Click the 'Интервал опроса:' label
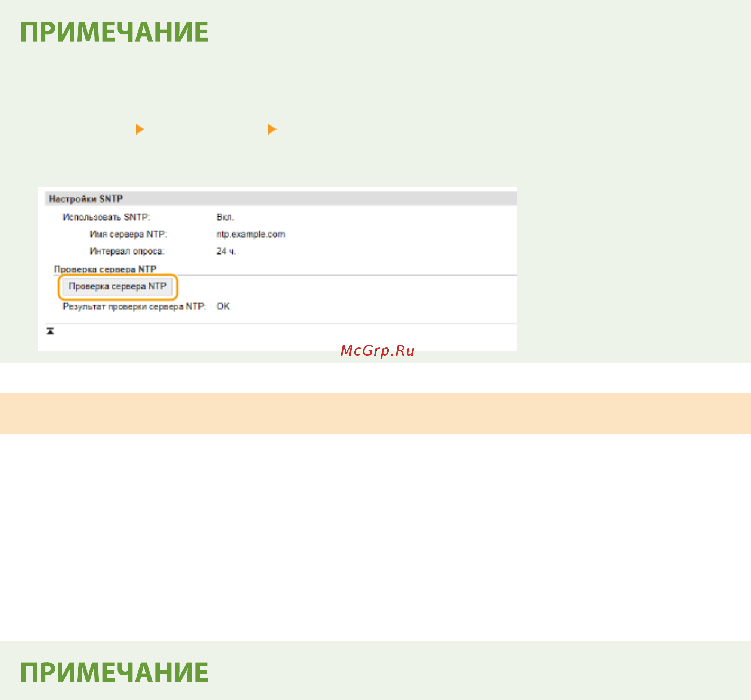Viewport: 751px width, 700px height. point(127,251)
